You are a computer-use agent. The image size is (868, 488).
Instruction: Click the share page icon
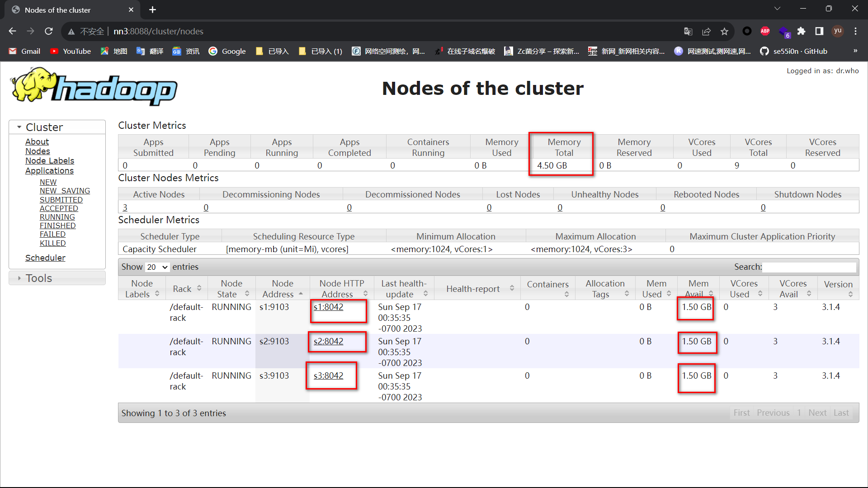pyautogui.click(x=706, y=31)
